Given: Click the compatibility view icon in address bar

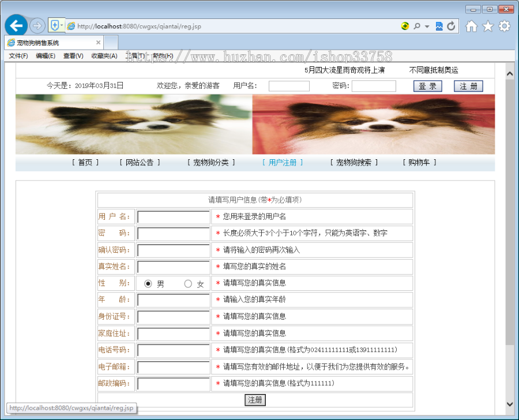Looking at the screenshot, I should pos(439,26).
